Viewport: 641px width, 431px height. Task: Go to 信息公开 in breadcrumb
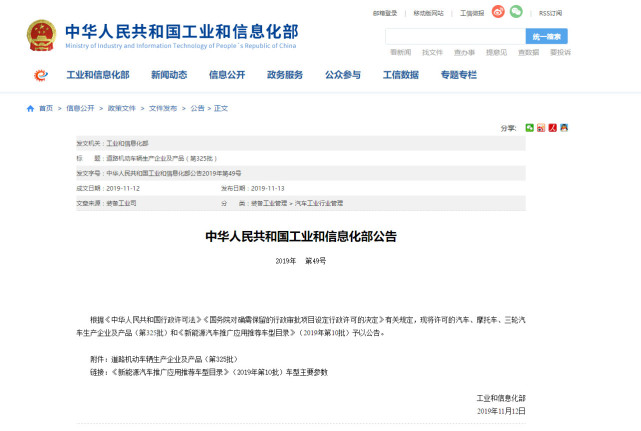[x=80, y=108]
